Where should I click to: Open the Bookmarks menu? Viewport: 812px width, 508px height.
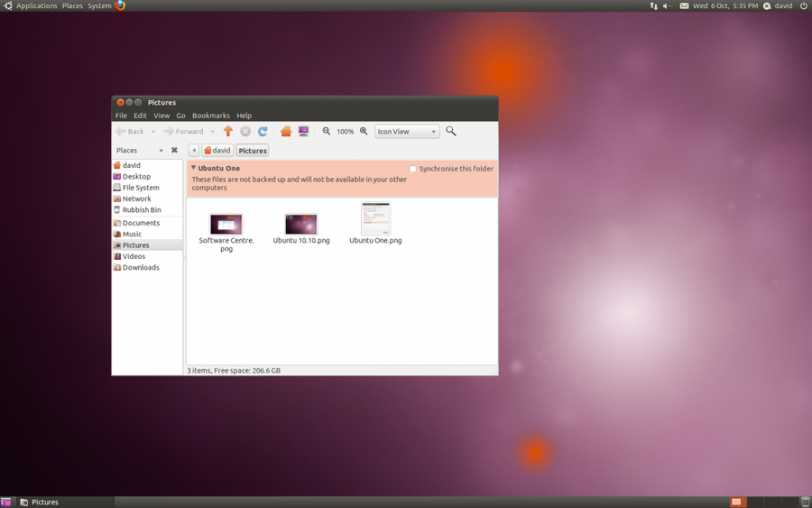(x=211, y=115)
